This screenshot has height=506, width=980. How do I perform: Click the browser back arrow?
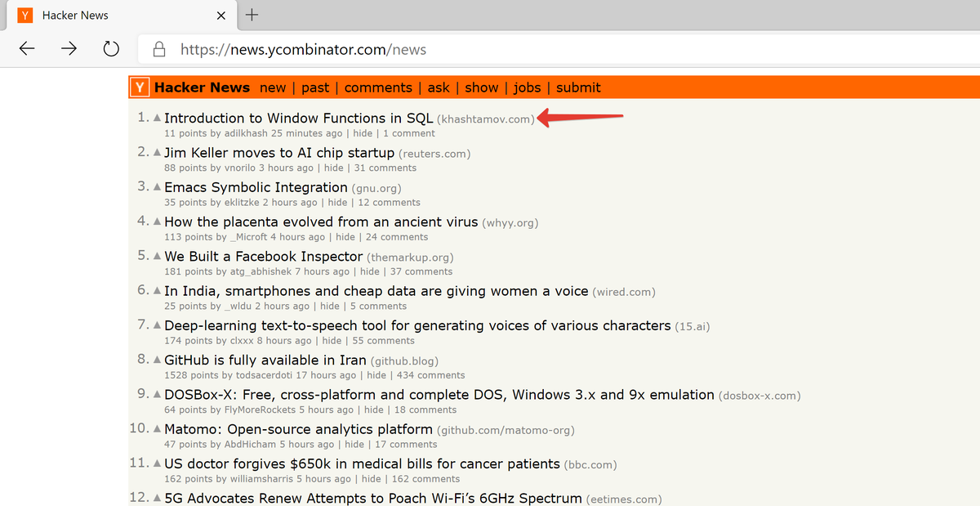(27, 49)
